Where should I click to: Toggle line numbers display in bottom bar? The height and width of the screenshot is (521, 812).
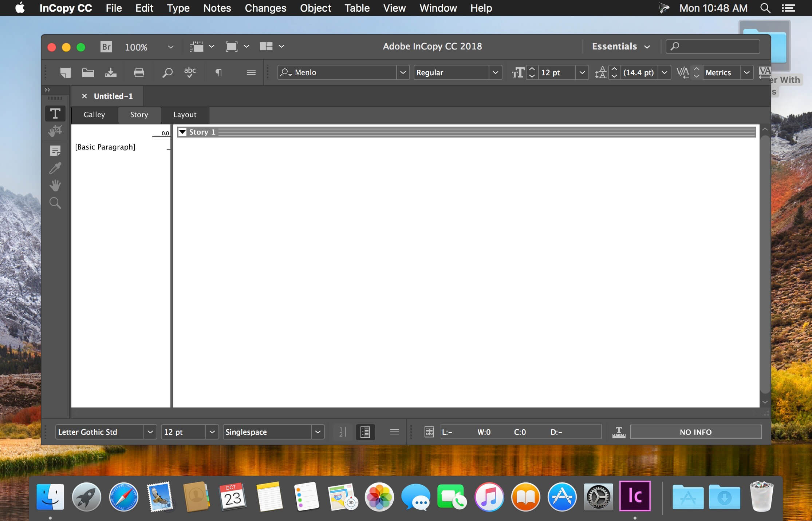pyautogui.click(x=342, y=432)
